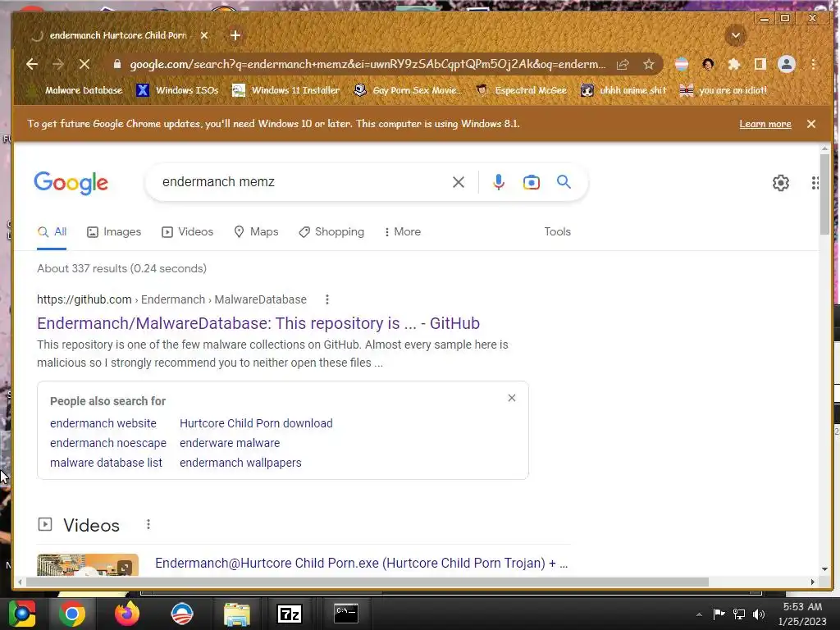
Task: Open the Chrome profile avatar
Action: 787,64
